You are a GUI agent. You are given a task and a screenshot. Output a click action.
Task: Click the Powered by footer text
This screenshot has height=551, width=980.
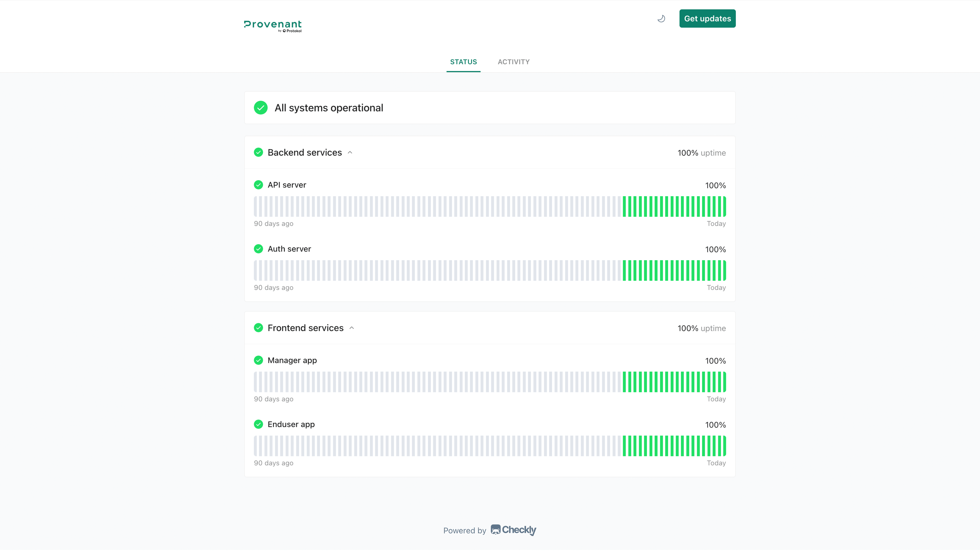click(x=464, y=531)
